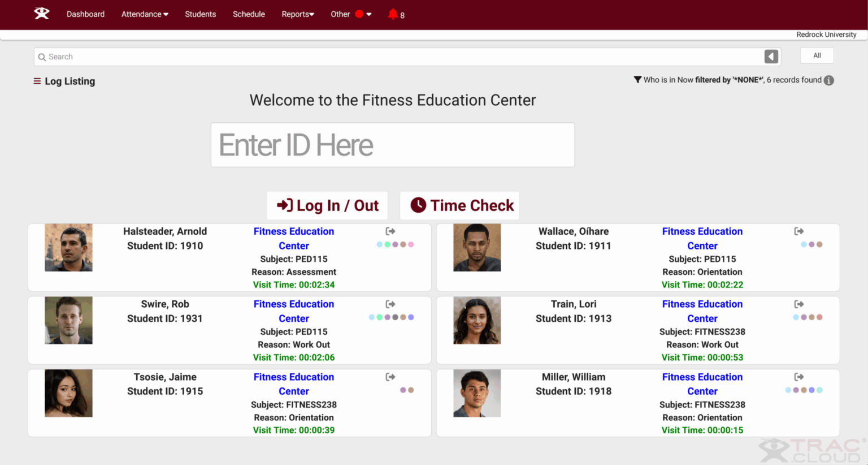
Task: Open the notifications bell icon
Action: 393,14
